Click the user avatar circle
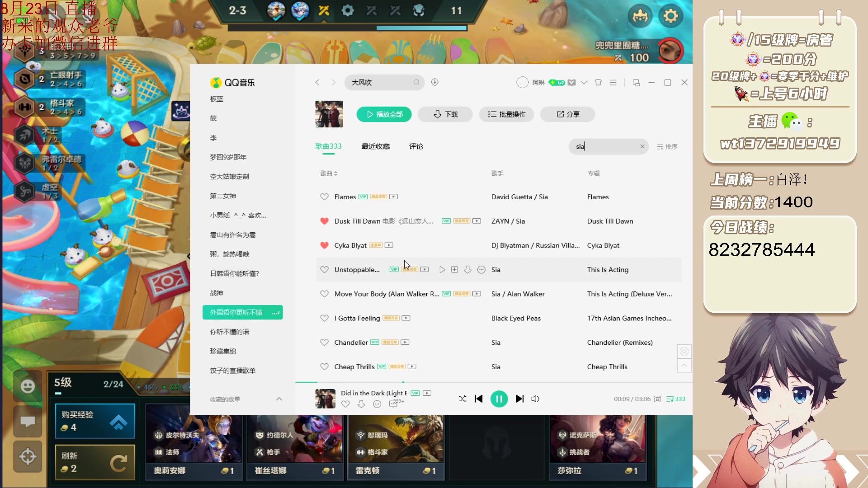 coord(522,82)
